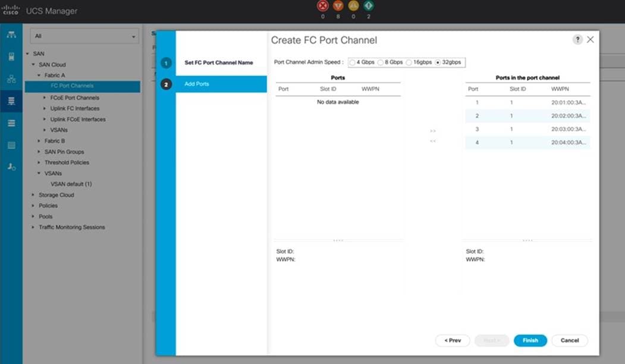Image resolution: width=625 pixels, height=364 pixels.
Task: Select VSANs under Fabric A
Action: (x=59, y=130)
